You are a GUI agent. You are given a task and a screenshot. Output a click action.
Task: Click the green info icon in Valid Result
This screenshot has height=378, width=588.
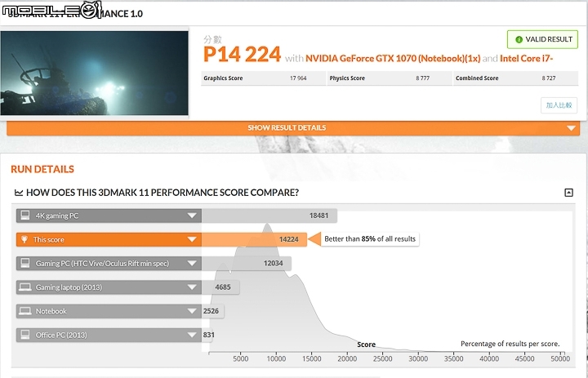pos(519,39)
